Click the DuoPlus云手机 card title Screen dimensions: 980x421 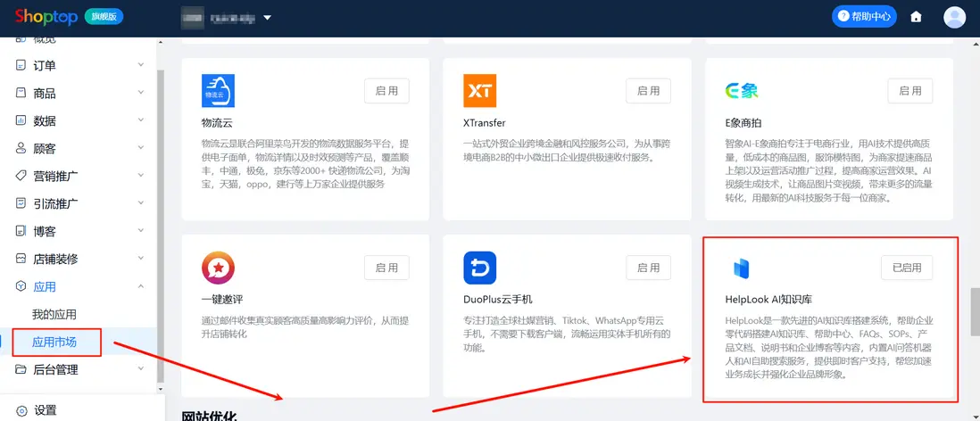coord(497,299)
